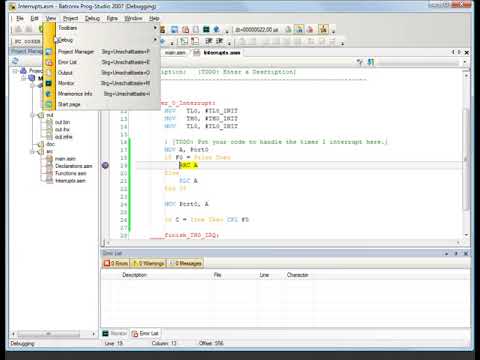
Task: Choose Start page from the View menu
Action: coord(100,104)
